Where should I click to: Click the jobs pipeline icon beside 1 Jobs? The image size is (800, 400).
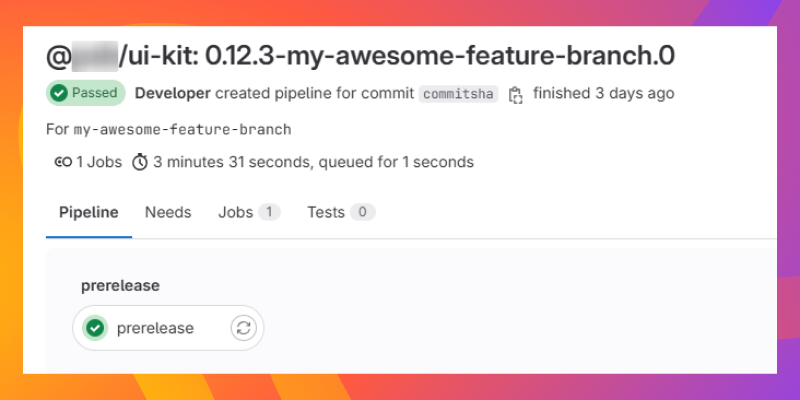63,162
